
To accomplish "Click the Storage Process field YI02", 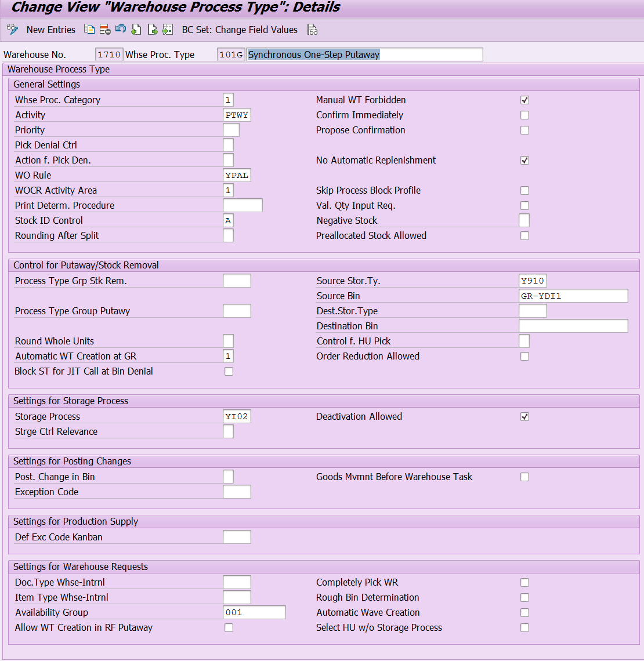I will point(237,416).
